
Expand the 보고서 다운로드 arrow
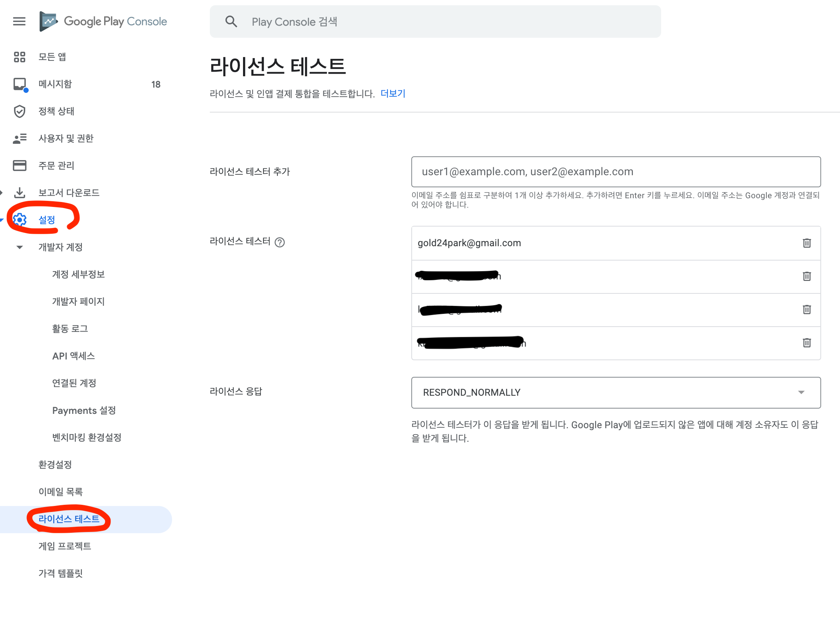[x=2, y=193]
